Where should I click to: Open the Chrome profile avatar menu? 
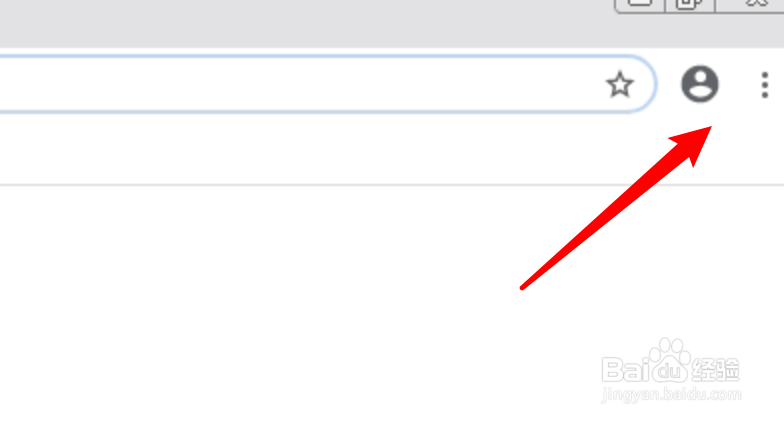[700, 84]
